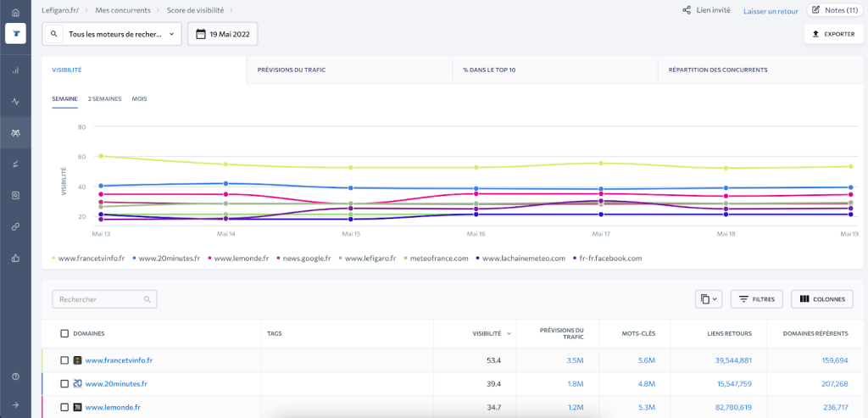The image size is (868, 418).
Task: Open the help question mark icon
Action: [15, 376]
